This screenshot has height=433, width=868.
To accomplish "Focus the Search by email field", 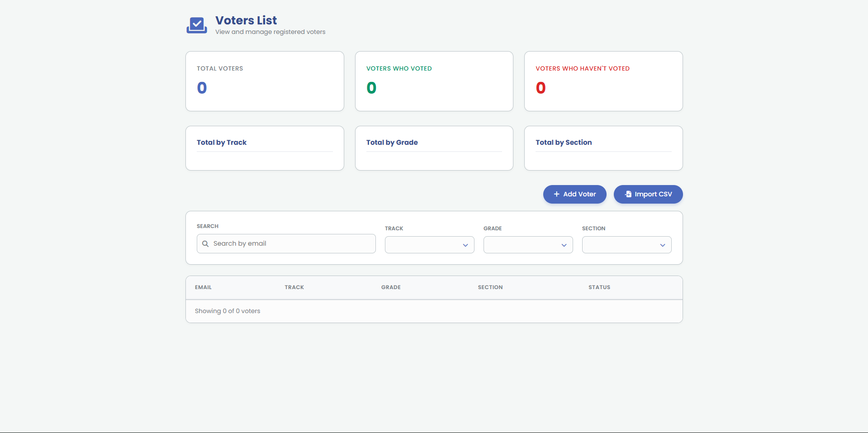I will pos(292,244).
